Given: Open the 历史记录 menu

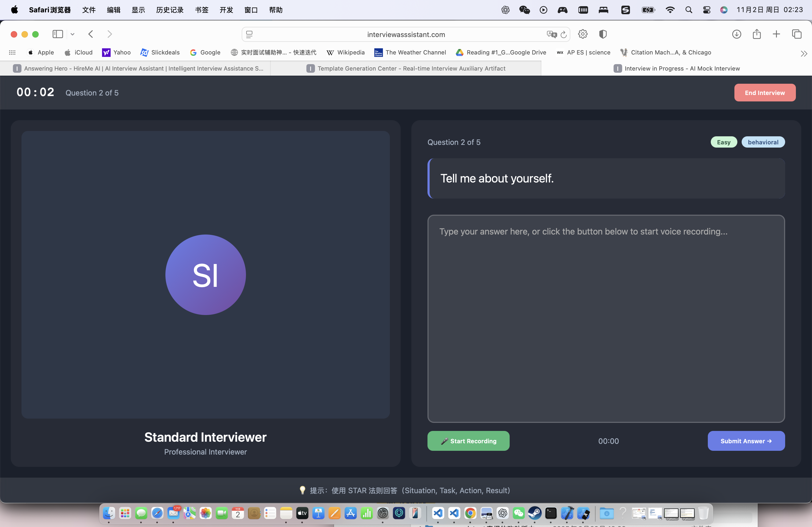Looking at the screenshot, I should (169, 10).
